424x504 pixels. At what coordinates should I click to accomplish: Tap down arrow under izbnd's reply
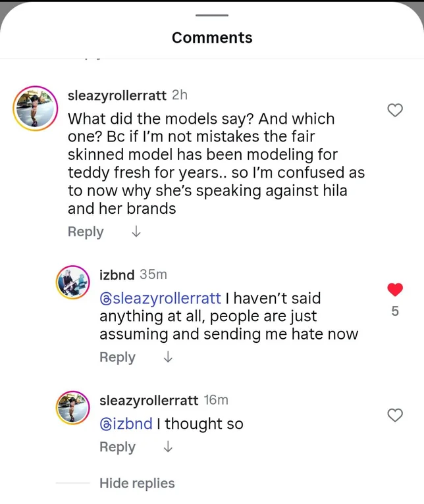pos(168,357)
